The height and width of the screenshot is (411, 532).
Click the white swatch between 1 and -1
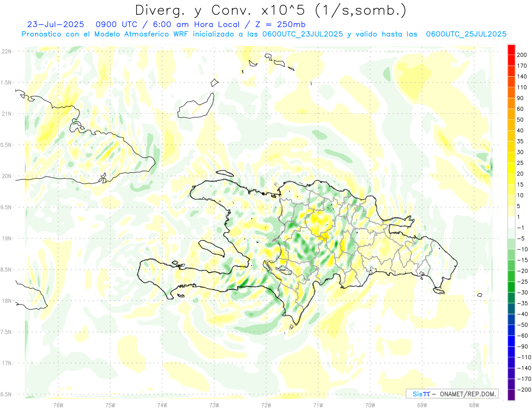[x=511, y=223]
